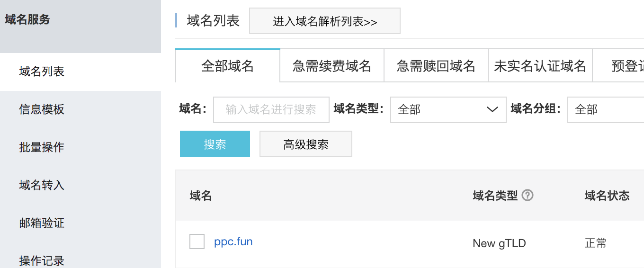
Task: Open 邮箱验证 in the sidebar
Action: (x=42, y=223)
